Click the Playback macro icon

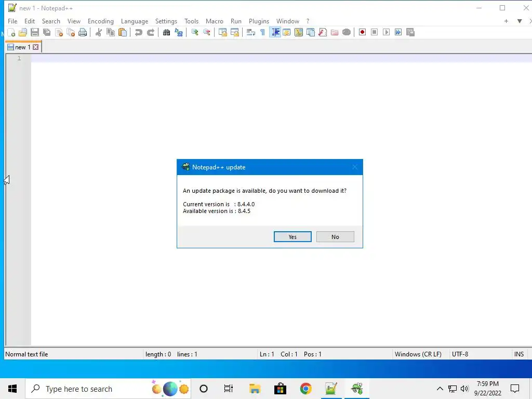click(386, 32)
